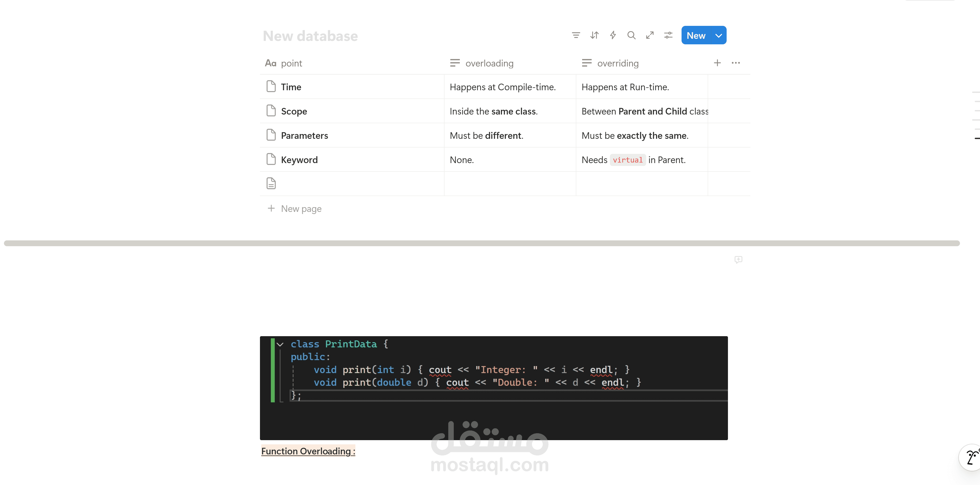This screenshot has width=980, height=485.
Task: Click the point column header
Action: pos(291,63)
